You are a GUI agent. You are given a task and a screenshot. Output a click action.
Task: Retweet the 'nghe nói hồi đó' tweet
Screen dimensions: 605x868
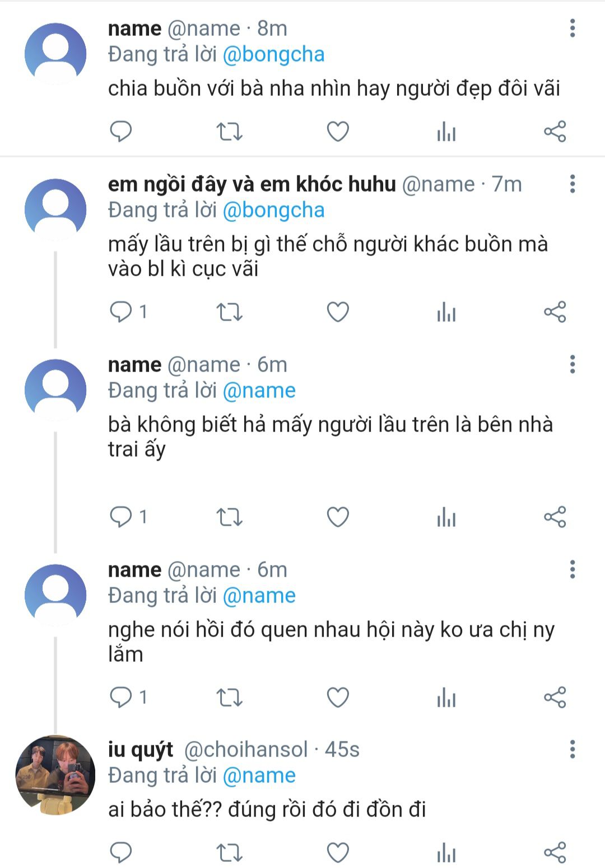[x=229, y=698]
